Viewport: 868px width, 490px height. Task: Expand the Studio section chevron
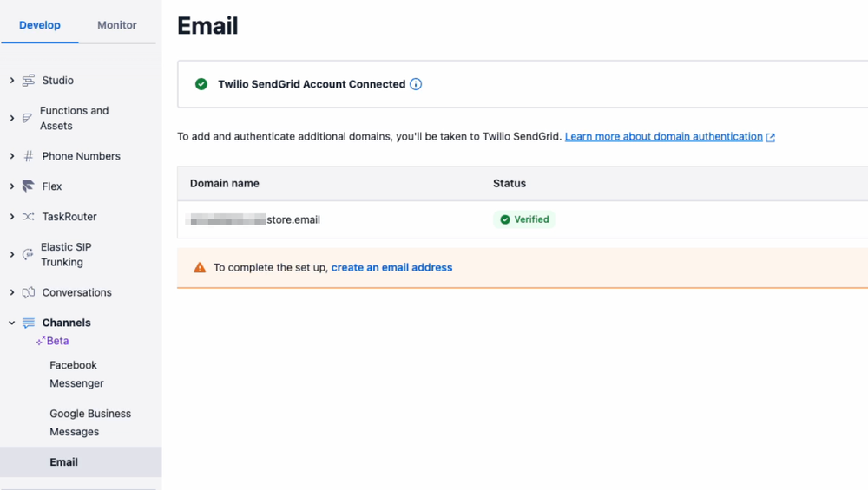click(x=12, y=81)
